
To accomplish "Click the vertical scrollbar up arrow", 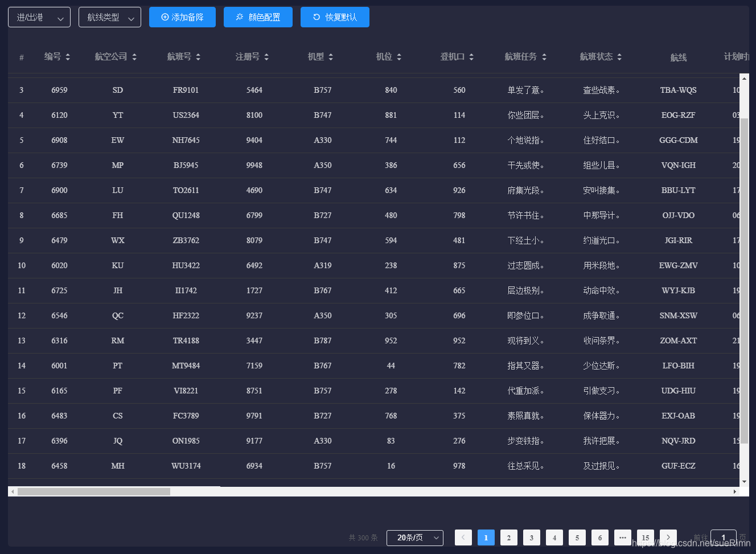I will click(745, 78).
